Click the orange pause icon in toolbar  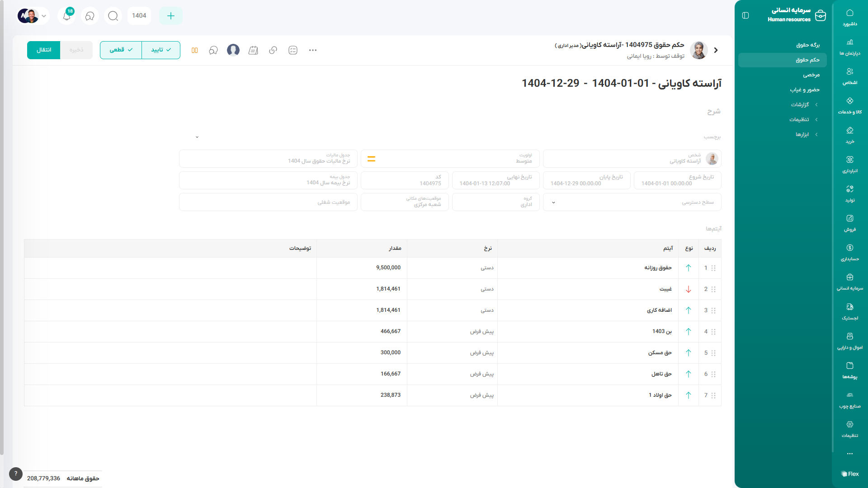coord(195,50)
